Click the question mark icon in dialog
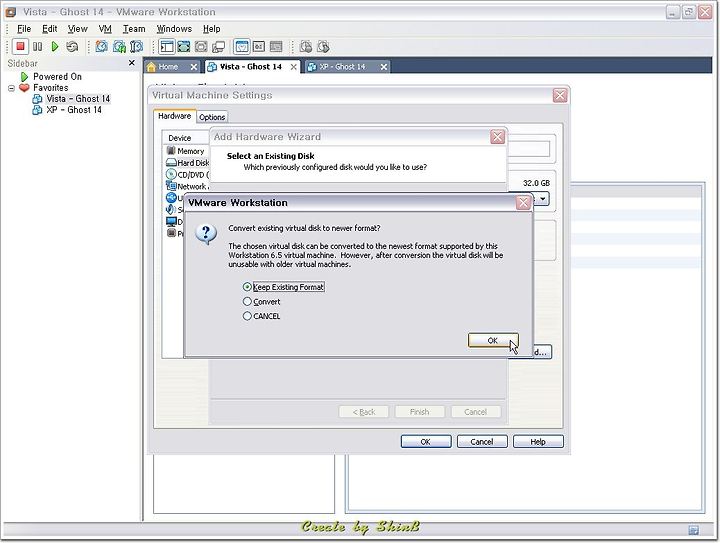Screen dimensions: 720x543 [x=206, y=234]
